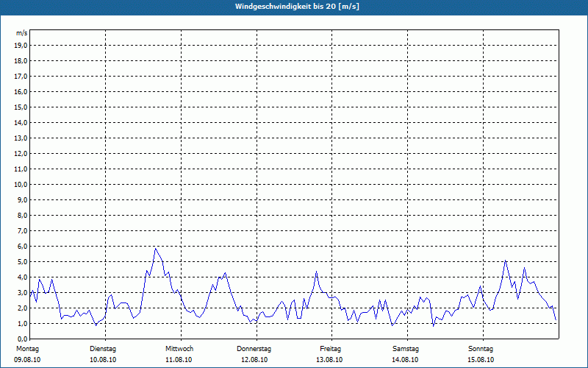This screenshot has height=368, width=588.
Task: Click the date 10.08.10
Action: coord(103,360)
